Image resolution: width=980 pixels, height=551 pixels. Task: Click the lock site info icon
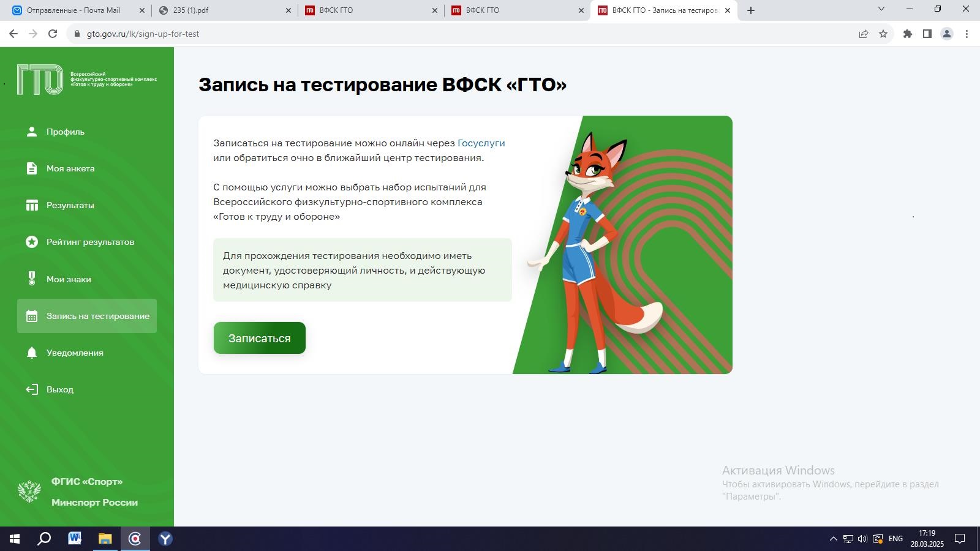[x=77, y=34]
